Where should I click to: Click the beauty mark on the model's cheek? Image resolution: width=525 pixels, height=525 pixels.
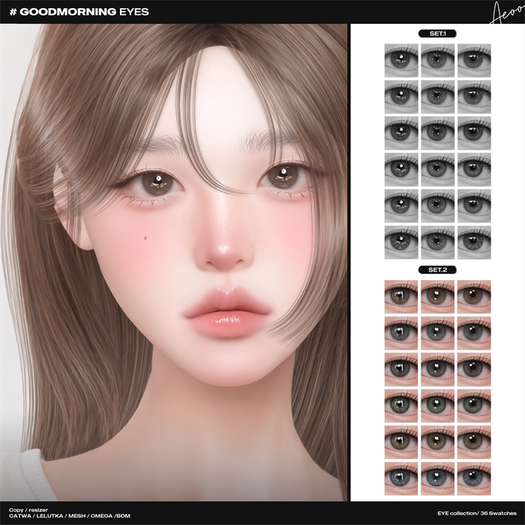[x=146, y=238]
